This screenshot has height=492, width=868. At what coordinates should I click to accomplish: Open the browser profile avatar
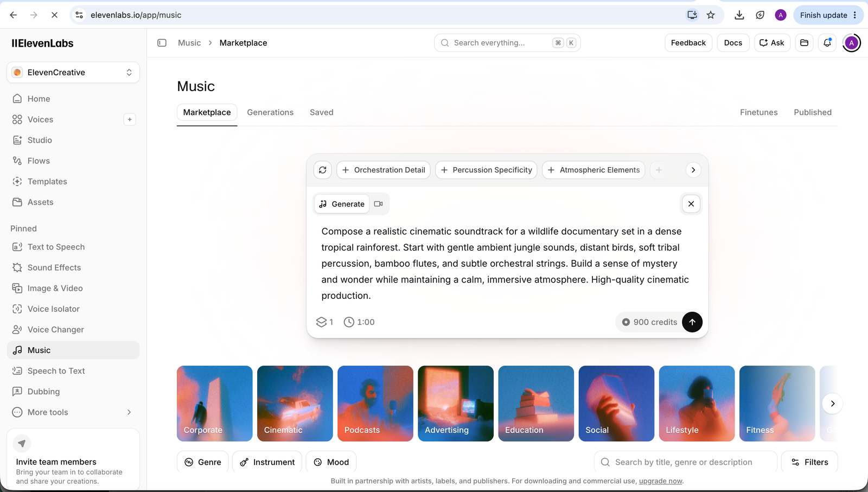pyautogui.click(x=781, y=15)
